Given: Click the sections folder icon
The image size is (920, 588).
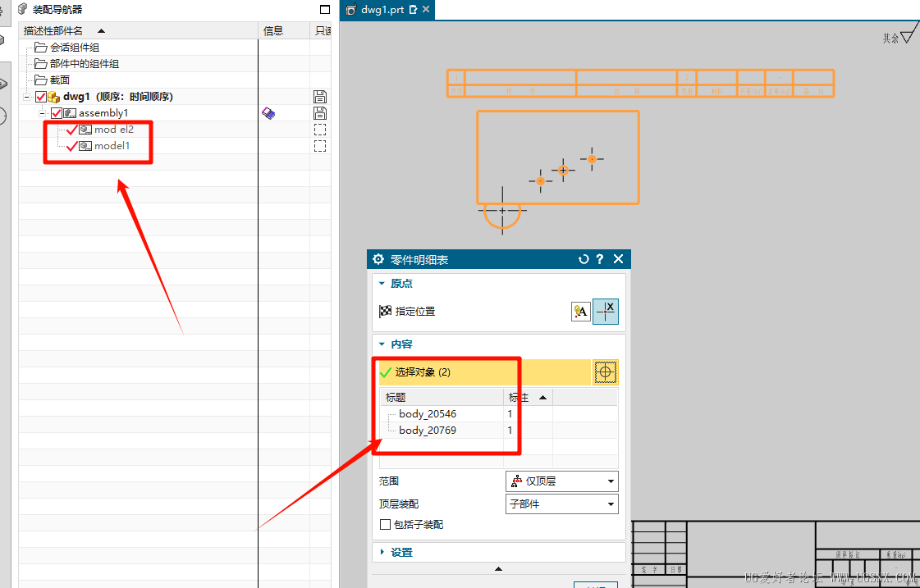Looking at the screenshot, I should coord(40,80).
